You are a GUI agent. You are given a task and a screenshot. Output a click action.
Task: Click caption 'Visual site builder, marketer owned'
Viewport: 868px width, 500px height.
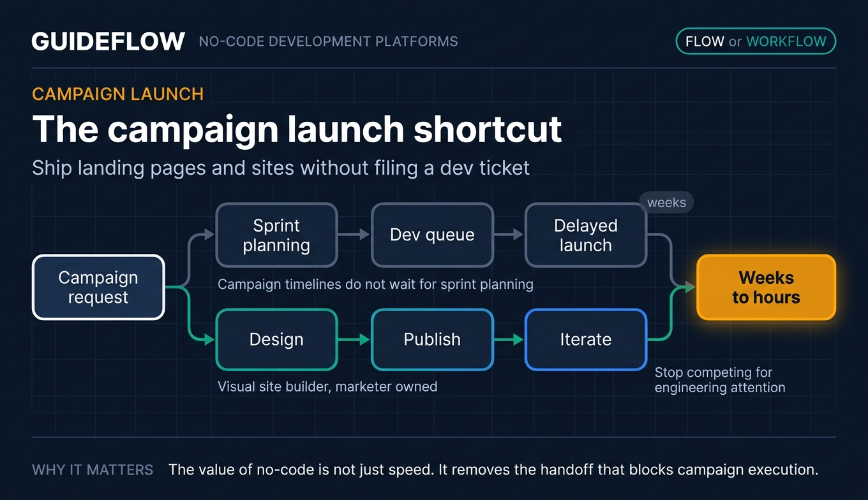point(327,386)
